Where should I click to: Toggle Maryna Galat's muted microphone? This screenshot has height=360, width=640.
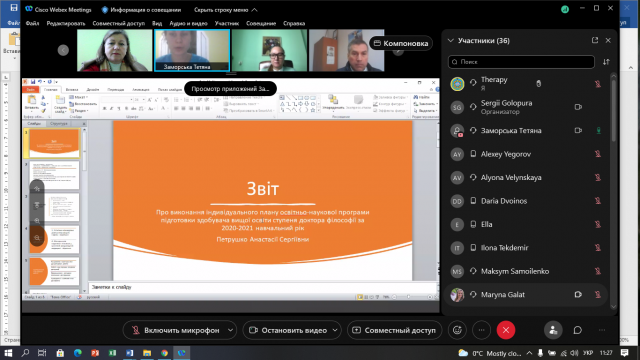tap(598, 294)
